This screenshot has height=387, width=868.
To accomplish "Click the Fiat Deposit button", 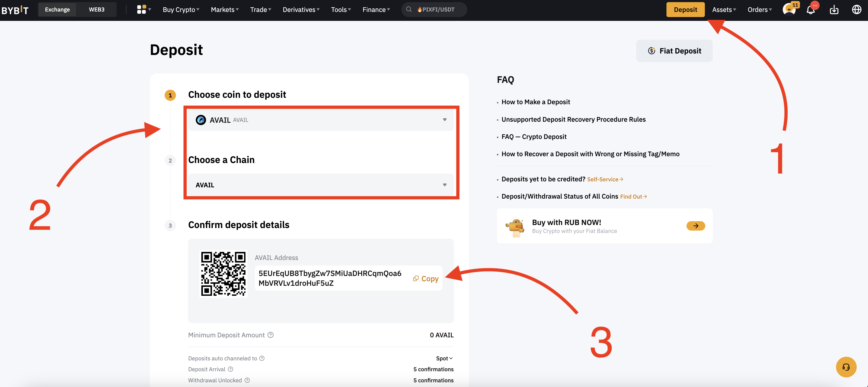I will (x=674, y=51).
